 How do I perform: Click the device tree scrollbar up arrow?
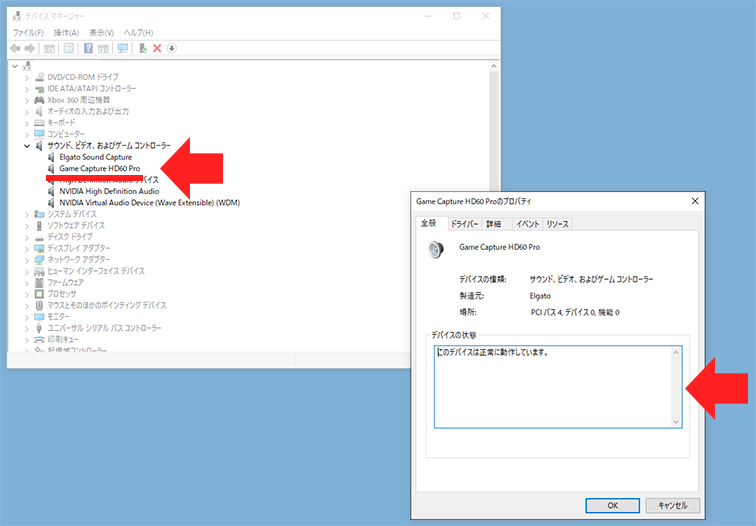[494, 66]
